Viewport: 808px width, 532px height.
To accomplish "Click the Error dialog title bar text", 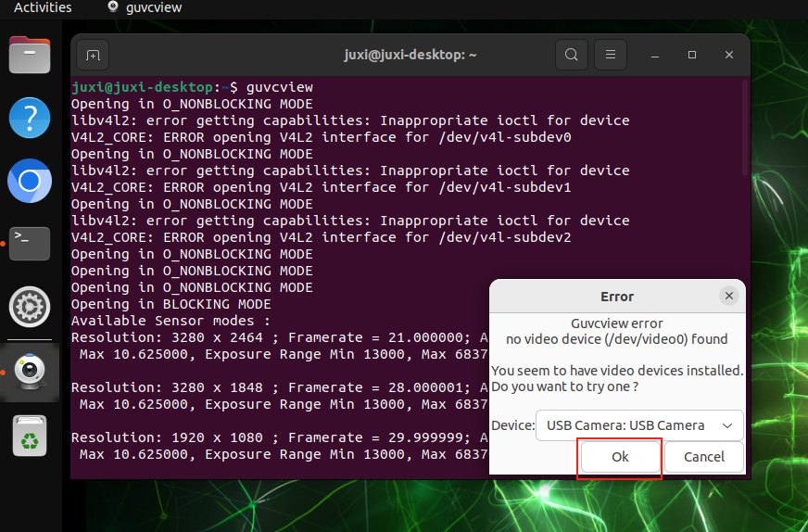I will point(617,297).
